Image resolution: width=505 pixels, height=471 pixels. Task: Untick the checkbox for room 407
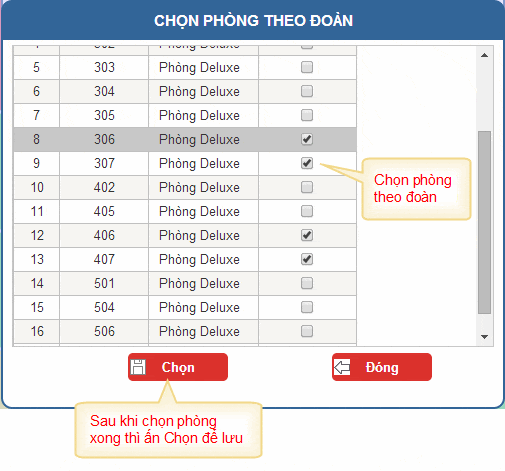(307, 259)
